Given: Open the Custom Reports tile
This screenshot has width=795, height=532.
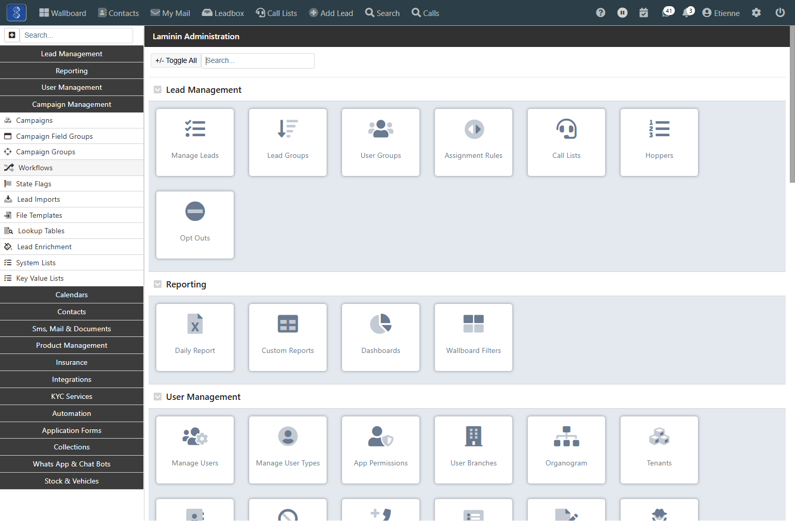Looking at the screenshot, I should (288, 337).
